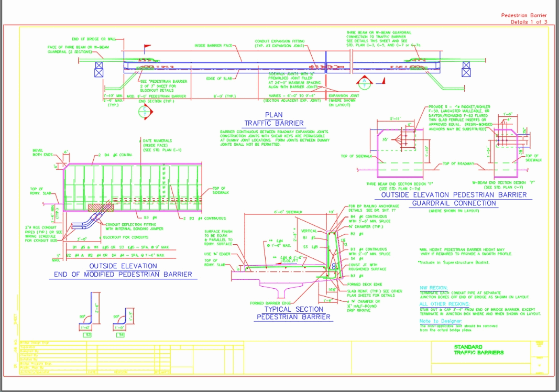The width and height of the screenshot is (559, 392).
Task: Select the boxed S3 detail tag
Action: click(x=87, y=335)
